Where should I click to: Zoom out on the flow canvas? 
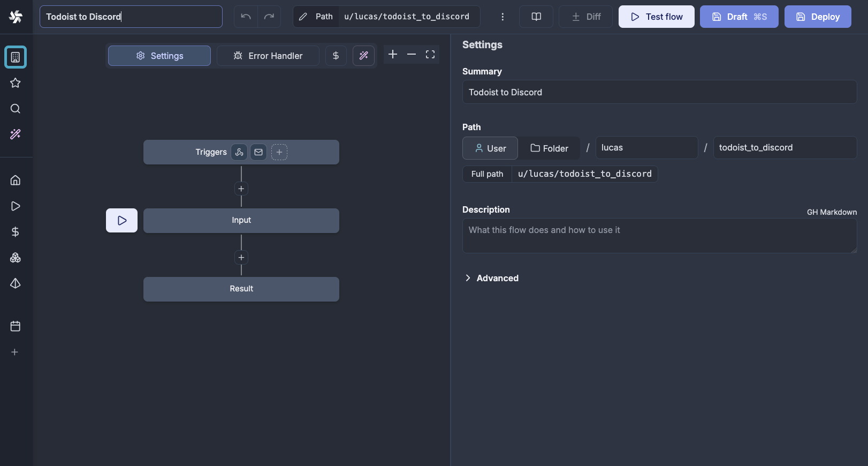[x=412, y=55]
